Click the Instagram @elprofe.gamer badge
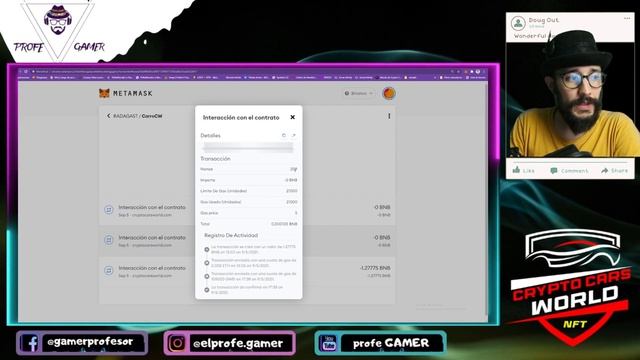This screenshot has height=360, width=640. (229, 343)
